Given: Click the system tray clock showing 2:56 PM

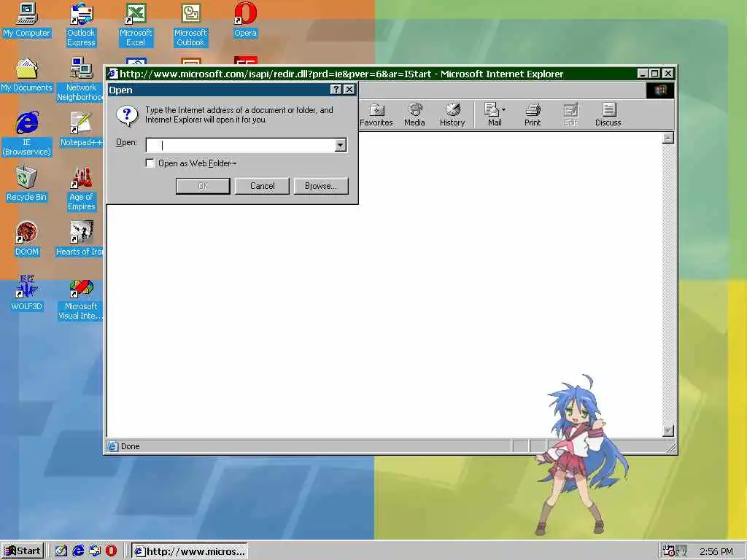Looking at the screenshot, I should (716, 551).
